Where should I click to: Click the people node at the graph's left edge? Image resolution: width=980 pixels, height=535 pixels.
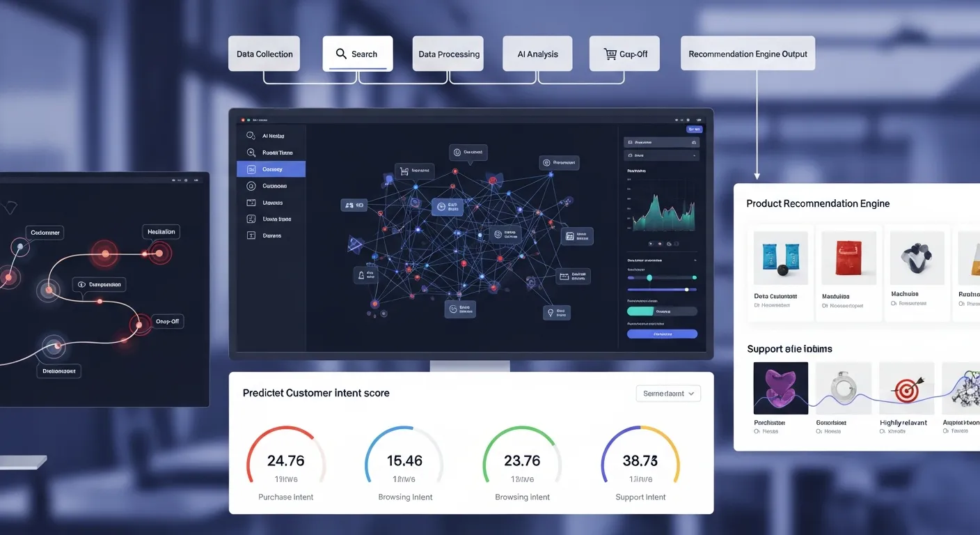pos(348,205)
